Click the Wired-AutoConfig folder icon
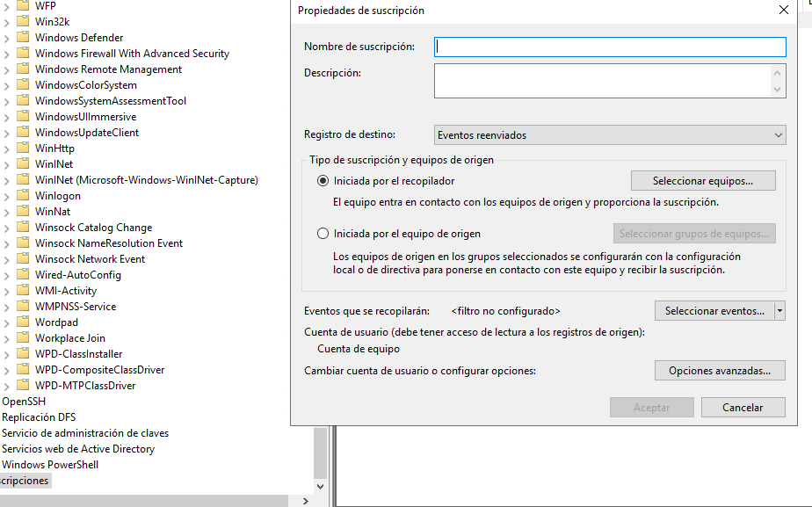This screenshot has height=507, width=812. (x=23, y=275)
